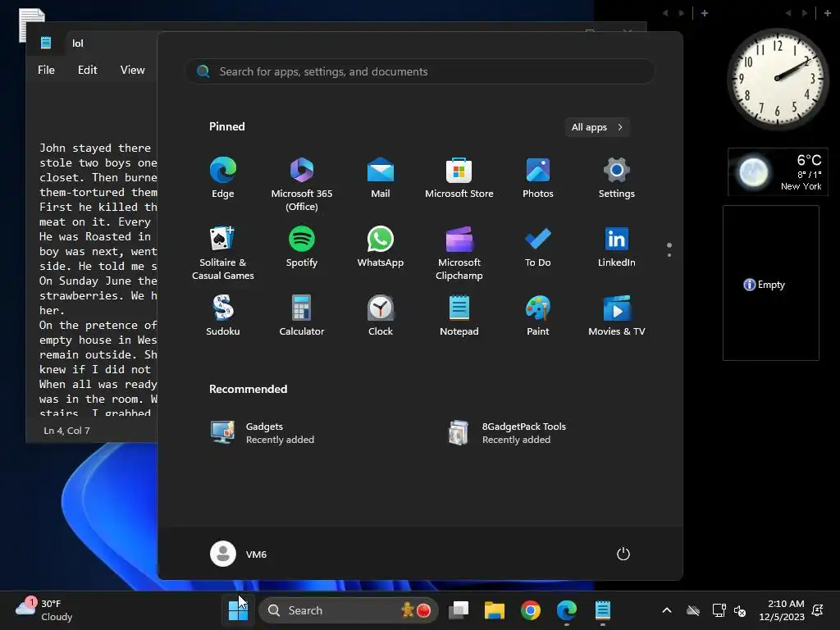Open Microsoft Store
840x630 pixels.
click(459, 178)
